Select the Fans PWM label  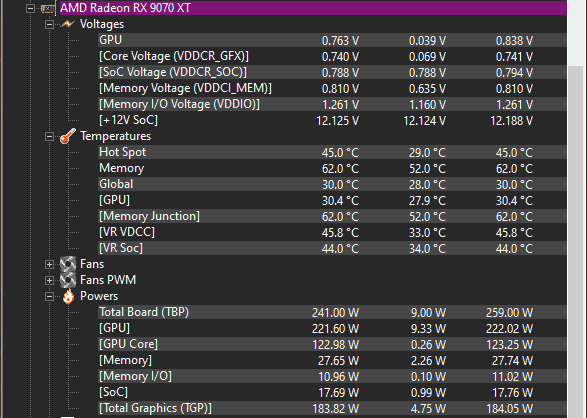108,280
